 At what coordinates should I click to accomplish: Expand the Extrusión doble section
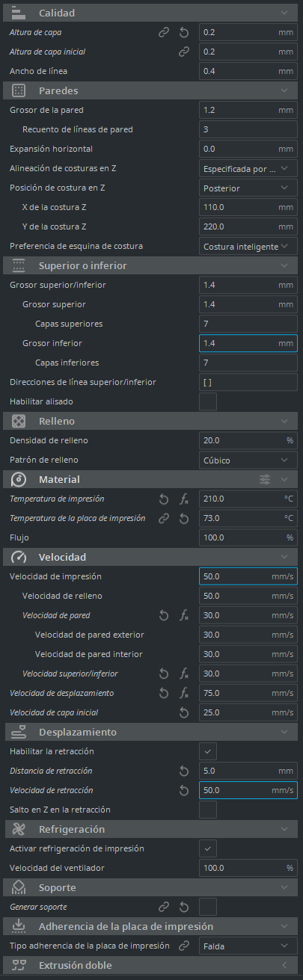[284, 965]
